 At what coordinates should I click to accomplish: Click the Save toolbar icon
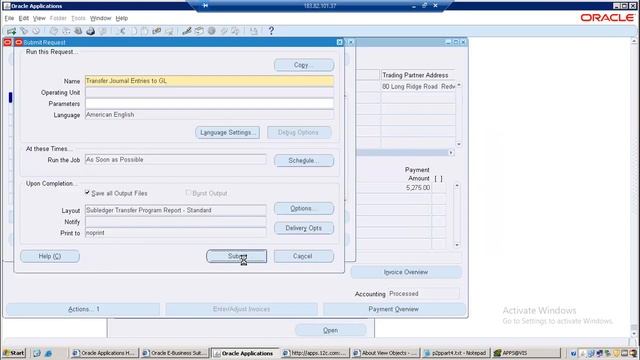[53, 31]
